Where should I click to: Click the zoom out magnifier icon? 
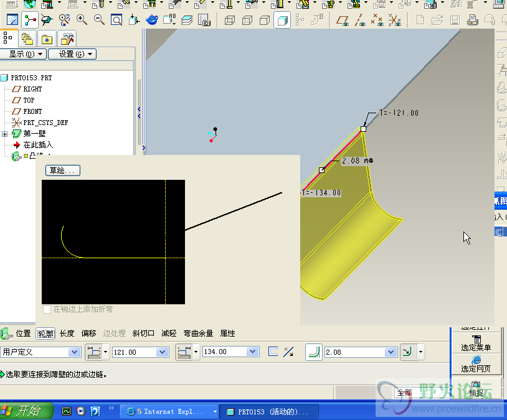coord(99,21)
